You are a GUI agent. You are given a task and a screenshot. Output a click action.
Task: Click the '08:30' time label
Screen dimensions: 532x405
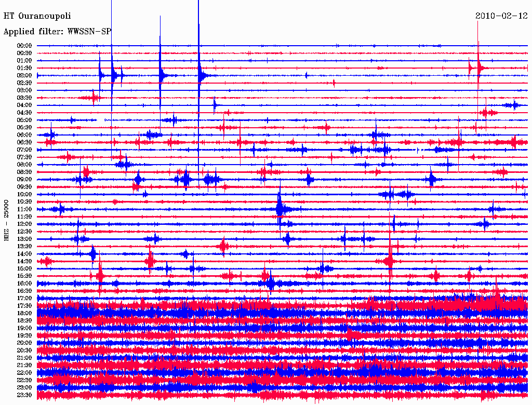pyautogui.click(x=24, y=172)
